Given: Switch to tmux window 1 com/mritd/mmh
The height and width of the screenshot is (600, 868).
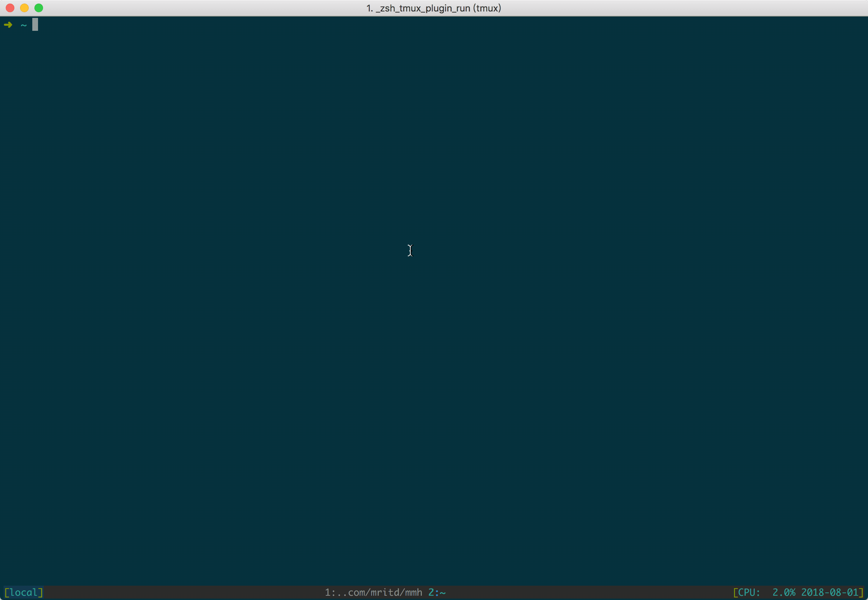Looking at the screenshot, I should pyautogui.click(x=373, y=592).
